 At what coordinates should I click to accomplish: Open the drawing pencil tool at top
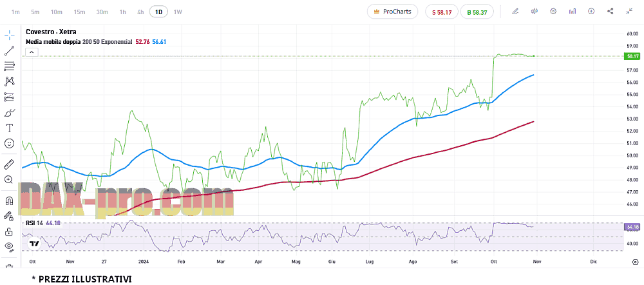515,12
